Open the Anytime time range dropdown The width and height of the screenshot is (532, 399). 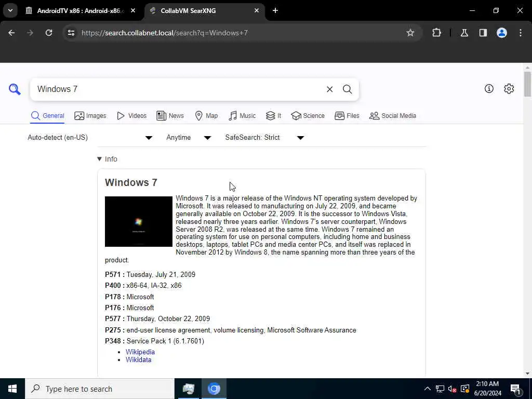189,137
